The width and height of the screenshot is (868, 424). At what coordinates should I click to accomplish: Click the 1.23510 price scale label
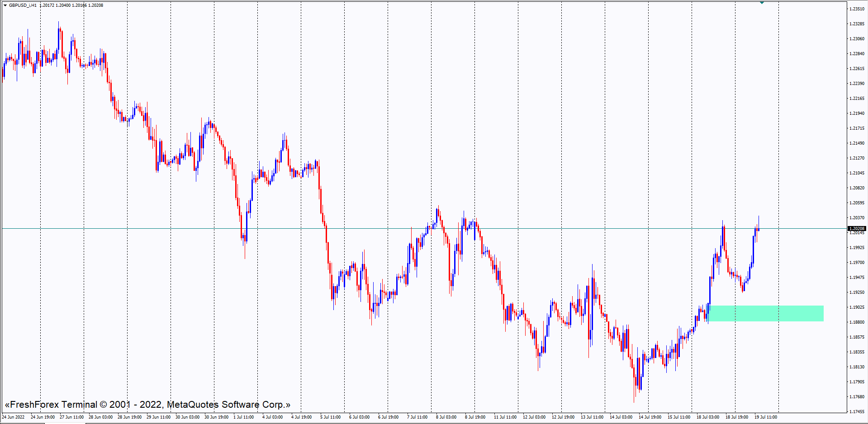(x=856, y=9)
